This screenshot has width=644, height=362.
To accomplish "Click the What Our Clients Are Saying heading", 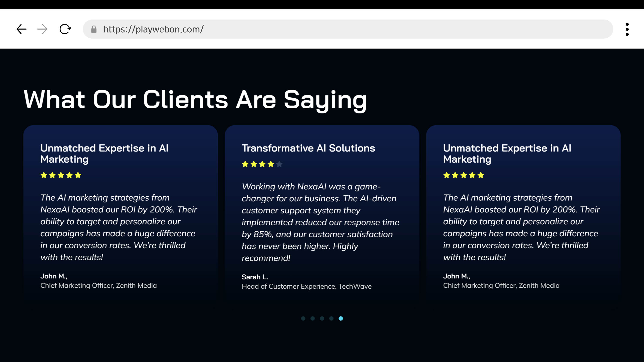I will [195, 100].
